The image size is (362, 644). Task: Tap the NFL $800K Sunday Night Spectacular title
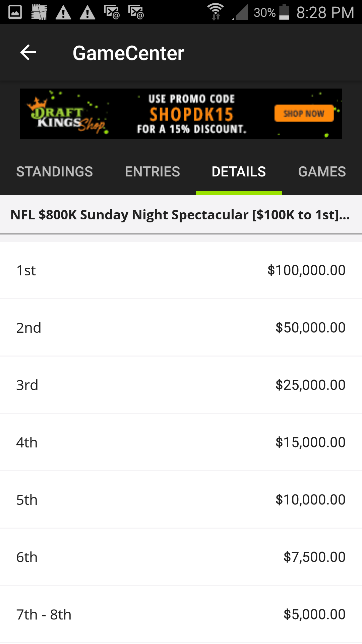[180, 215]
